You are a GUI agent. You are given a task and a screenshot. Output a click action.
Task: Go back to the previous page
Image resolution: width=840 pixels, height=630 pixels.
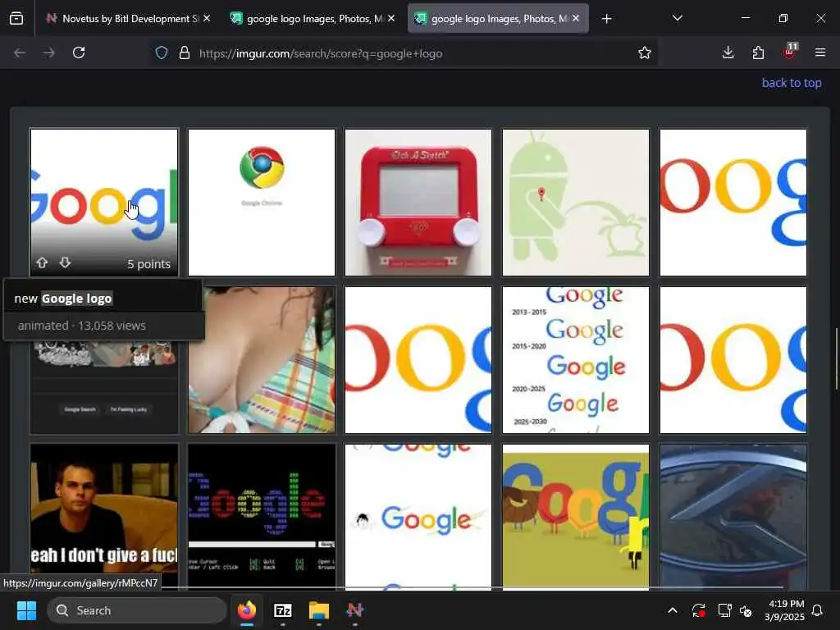coord(20,52)
